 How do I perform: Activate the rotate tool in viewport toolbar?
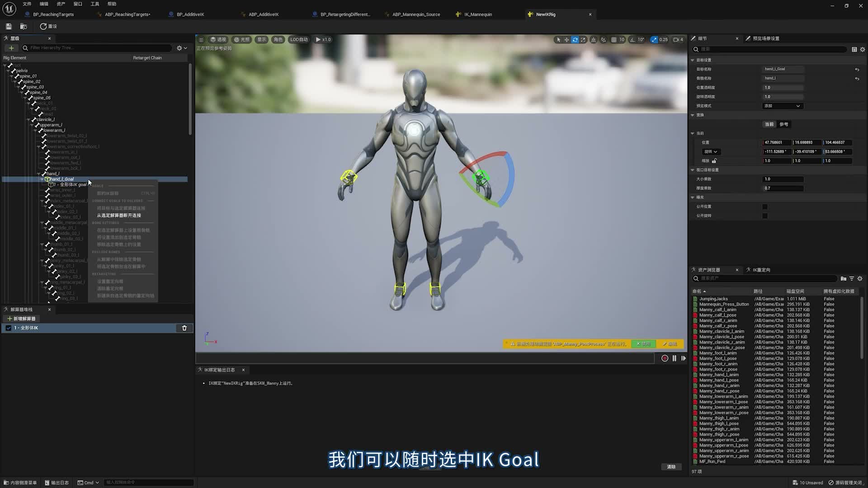point(575,40)
